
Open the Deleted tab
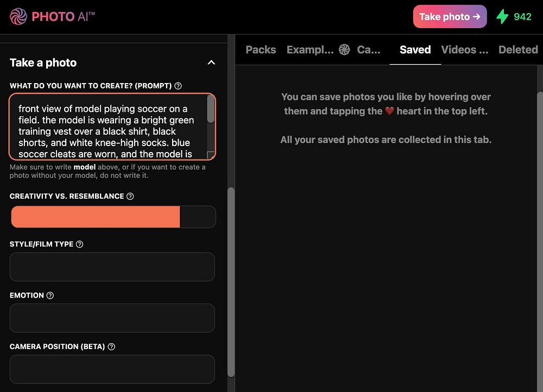pos(517,50)
